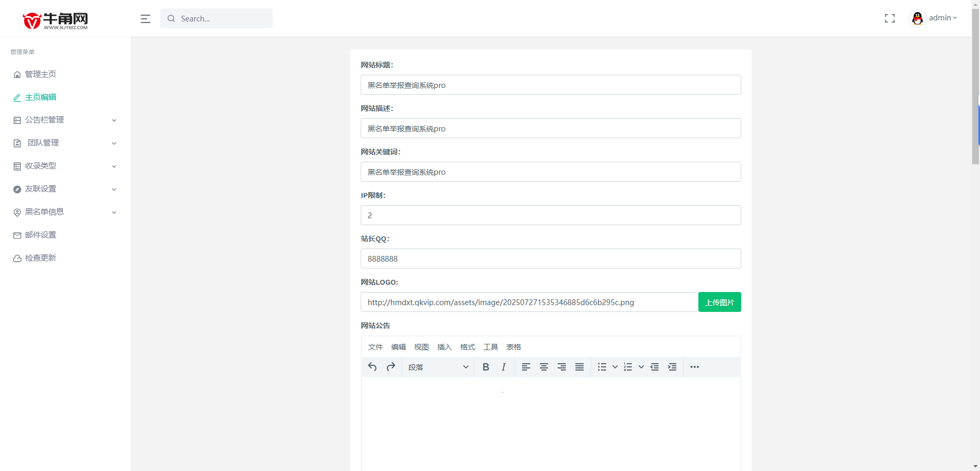The height and width of the screenshot is (471, 980).
Task: Click the 牛角网 logo
Action: click(x=55, y=20)
